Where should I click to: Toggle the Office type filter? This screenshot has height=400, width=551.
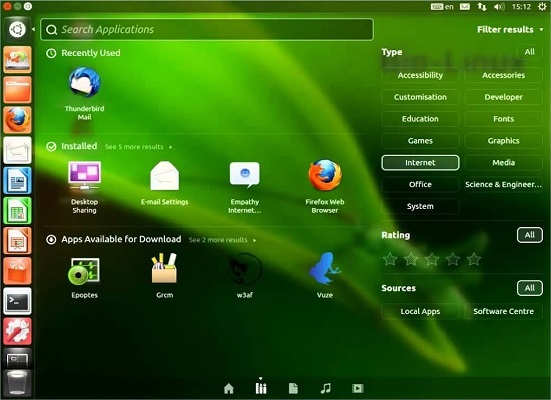point(420,185)
